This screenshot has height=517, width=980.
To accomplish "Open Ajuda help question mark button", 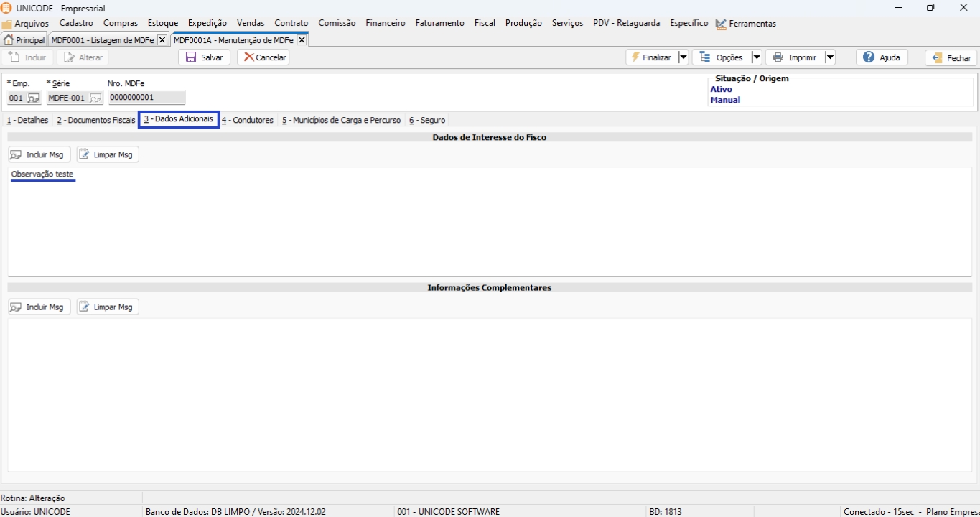I will [882, 57].
